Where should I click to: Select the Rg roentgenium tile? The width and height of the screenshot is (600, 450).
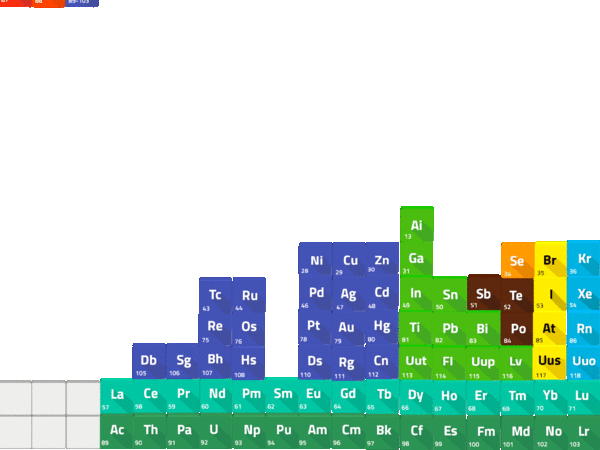coord(349,363)
